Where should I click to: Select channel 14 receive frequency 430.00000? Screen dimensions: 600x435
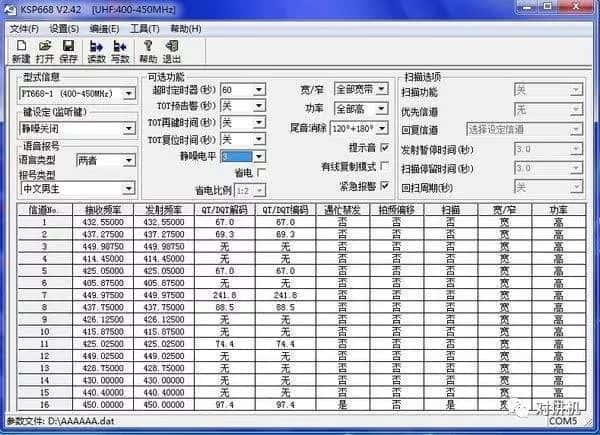(103, 381)
